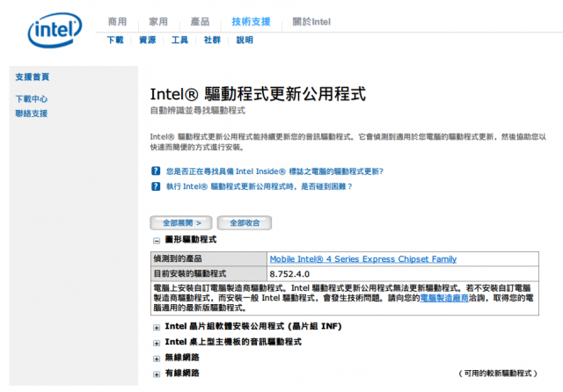Click the 可用的較新驅動程式 note
This screenshot has width=563, height=392.
tap(498, 374)
